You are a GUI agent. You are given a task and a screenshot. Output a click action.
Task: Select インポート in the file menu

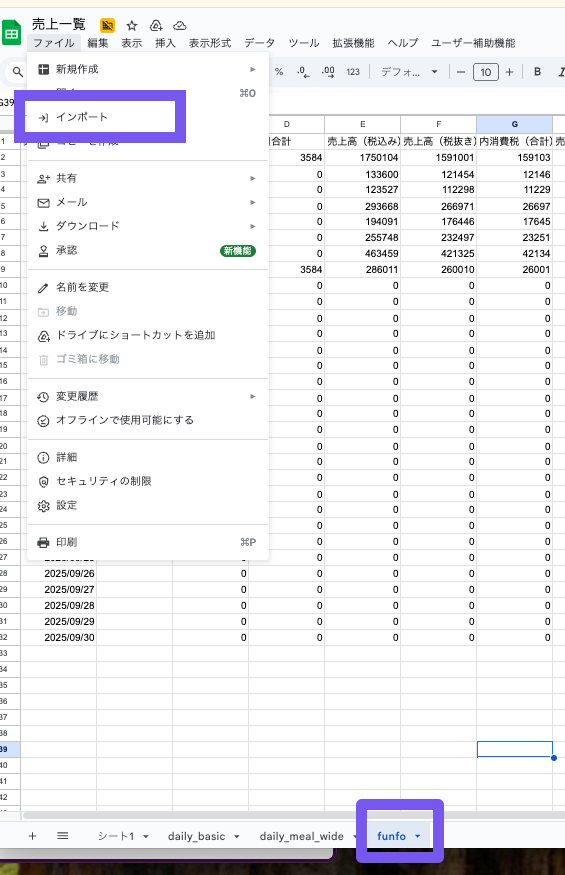pyautogui.click(x=100, y=117)
